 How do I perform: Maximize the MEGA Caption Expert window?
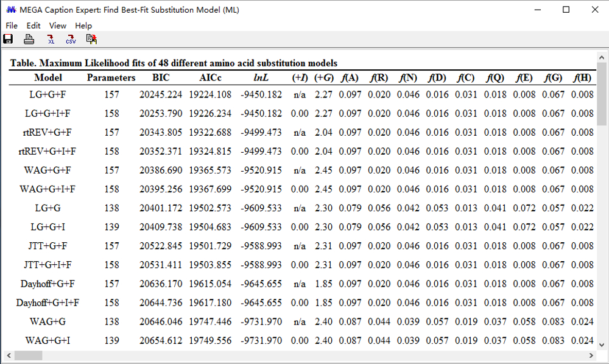coord(566,10)
